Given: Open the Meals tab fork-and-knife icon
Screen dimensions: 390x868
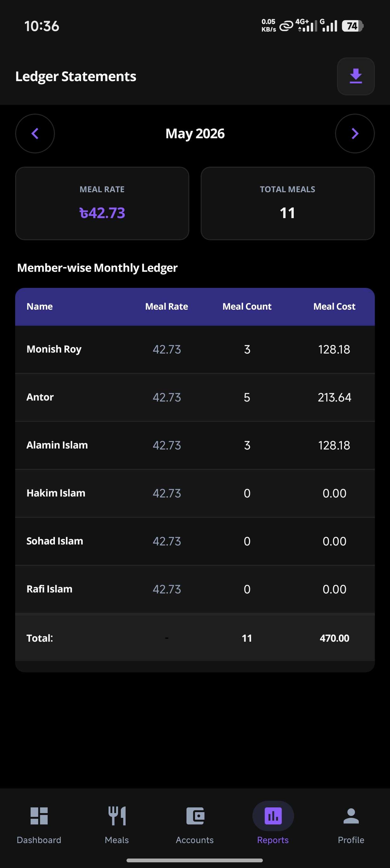Looking at the screenshot, I should [x=117, y=816].
